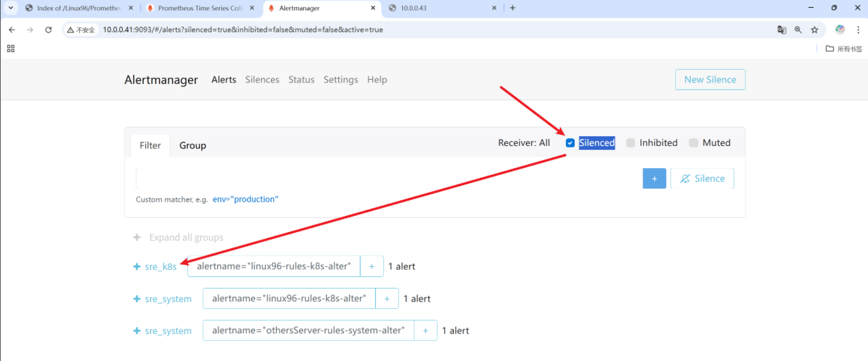
Task: Open the 所有书签 bookmarks folder
Action: tap(844, 49)
